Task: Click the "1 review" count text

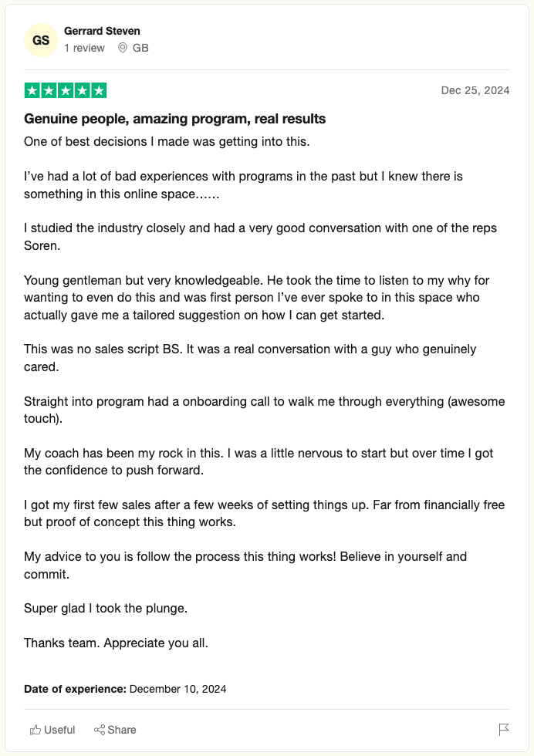Action: (84, 48)
